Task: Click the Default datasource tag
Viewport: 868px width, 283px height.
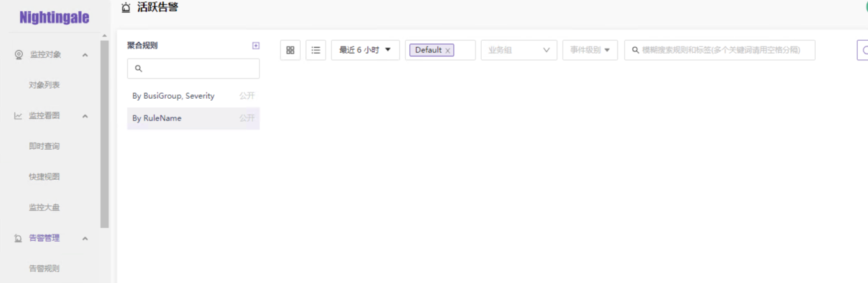Action: (431, 50)
